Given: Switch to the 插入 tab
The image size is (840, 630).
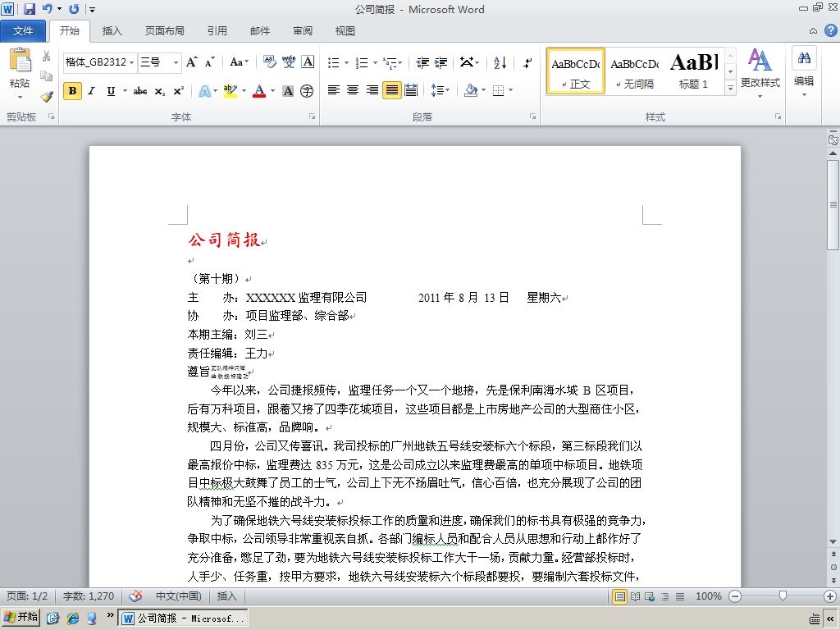Looking at the screenshot, I should [x=112, y=31].
